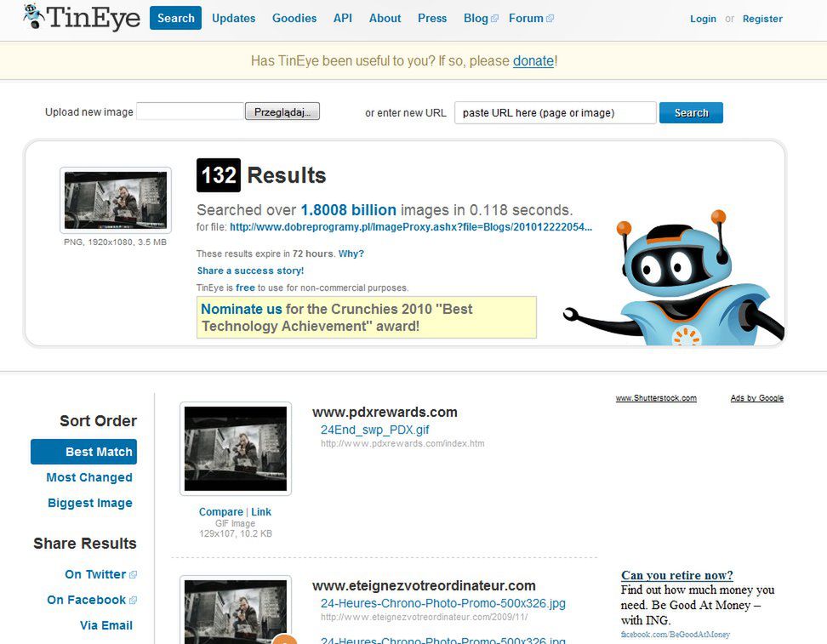Click the www.Shutterstock.com ad link
Image resolution: width=827 pixels, height=644 pixels.
(656, 398)
